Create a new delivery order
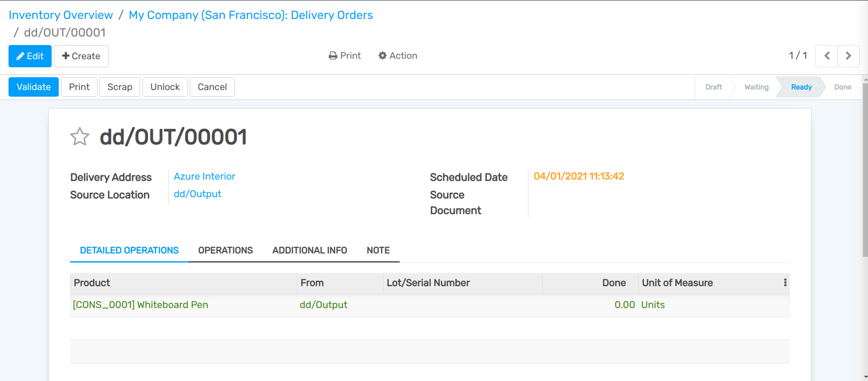 81,56
